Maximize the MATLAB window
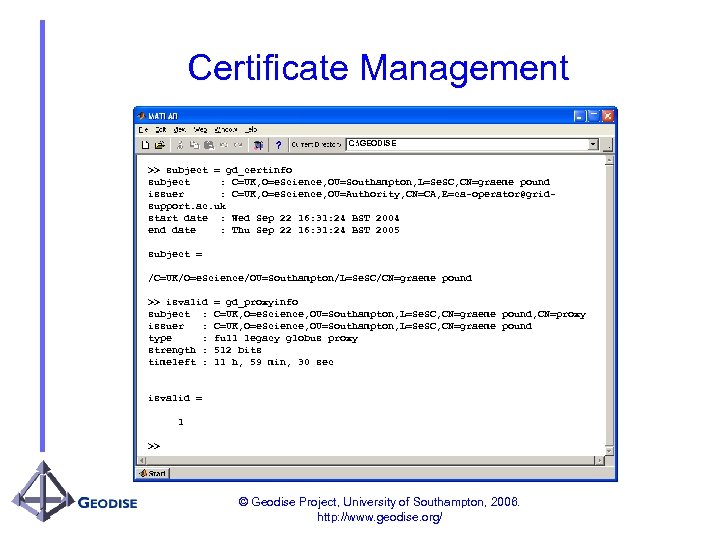The width and height of the screenshot is (720, 540). [x=594, y=116]
